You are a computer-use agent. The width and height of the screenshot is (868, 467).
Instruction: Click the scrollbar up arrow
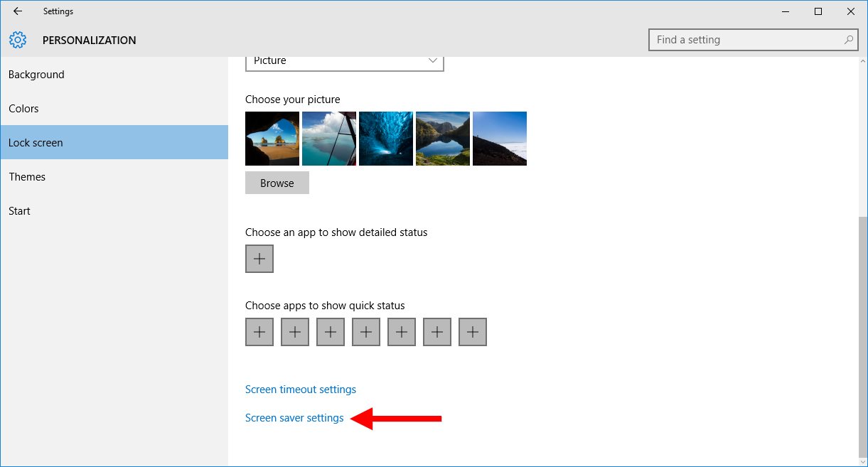click(x=861, y=60)
